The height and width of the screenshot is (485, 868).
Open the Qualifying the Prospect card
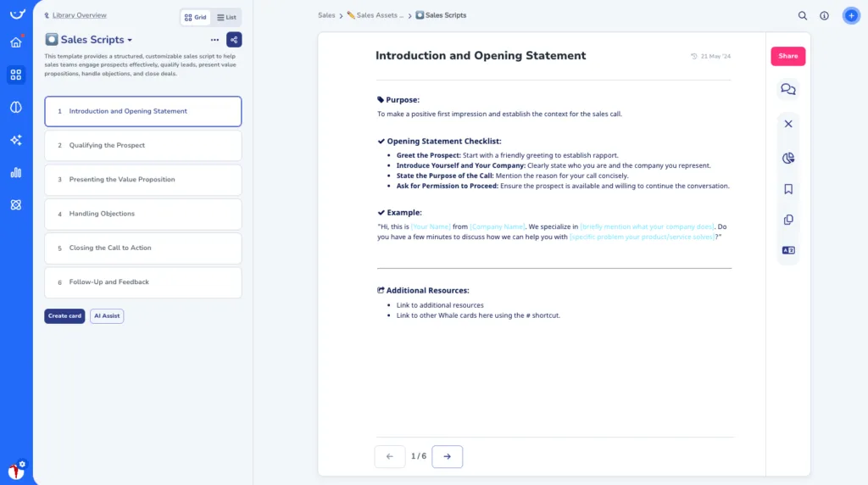[x=142, y=146]
